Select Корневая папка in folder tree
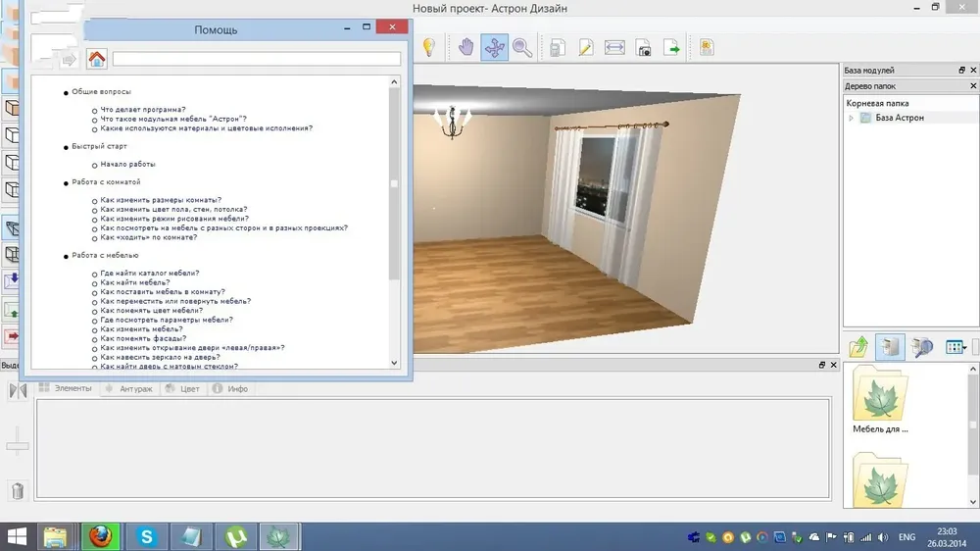Screen dimensions: 980x551 877,103
